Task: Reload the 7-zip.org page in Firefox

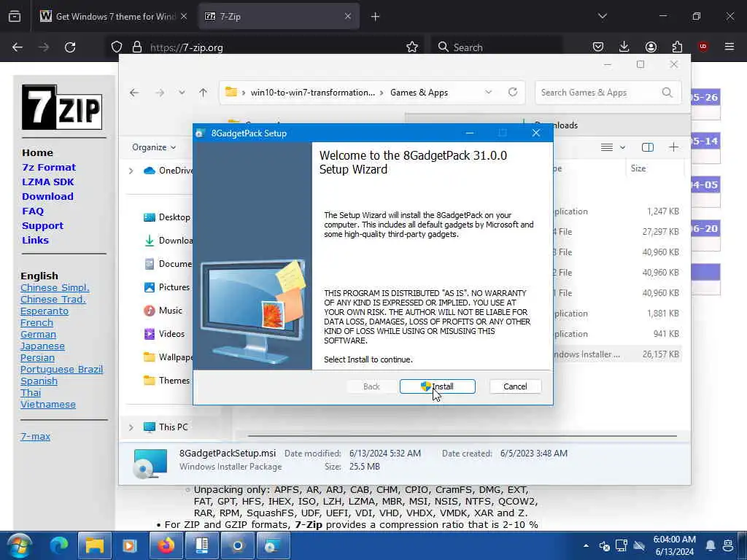Action: [x=70, y=47]
